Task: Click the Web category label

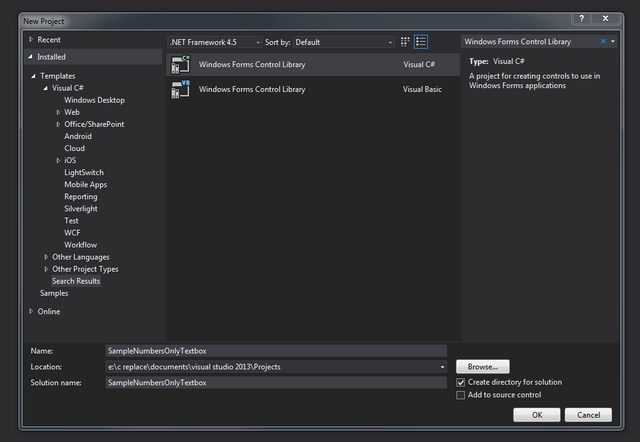Action: tap(71, 112)
